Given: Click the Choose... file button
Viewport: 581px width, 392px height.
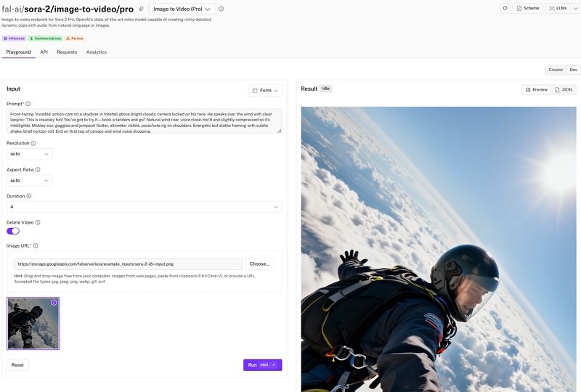Looking at the screenshot, I should 259,264.
